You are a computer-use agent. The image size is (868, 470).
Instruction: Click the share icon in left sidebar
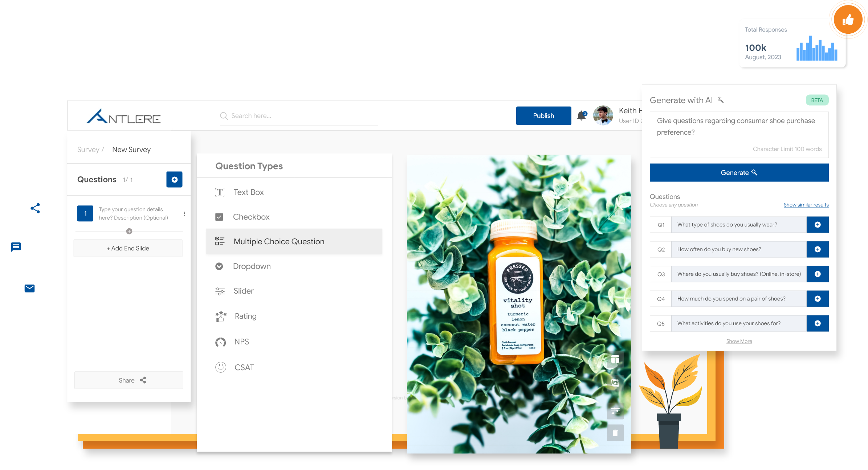click(35, 208)
